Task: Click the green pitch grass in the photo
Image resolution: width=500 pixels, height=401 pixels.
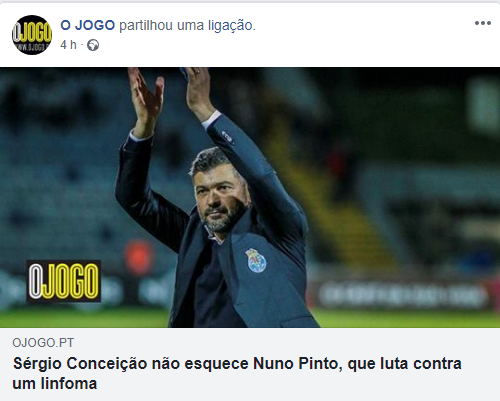Action: click(407, 318)
